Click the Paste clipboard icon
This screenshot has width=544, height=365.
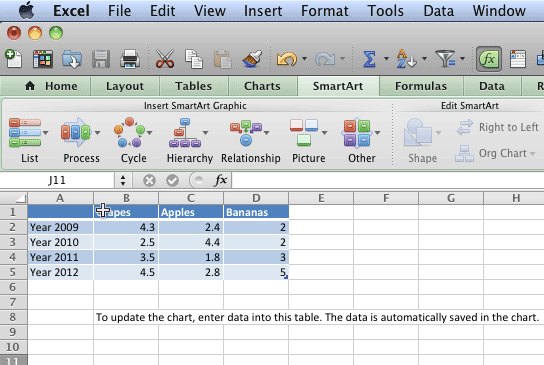tap(222, 59)
